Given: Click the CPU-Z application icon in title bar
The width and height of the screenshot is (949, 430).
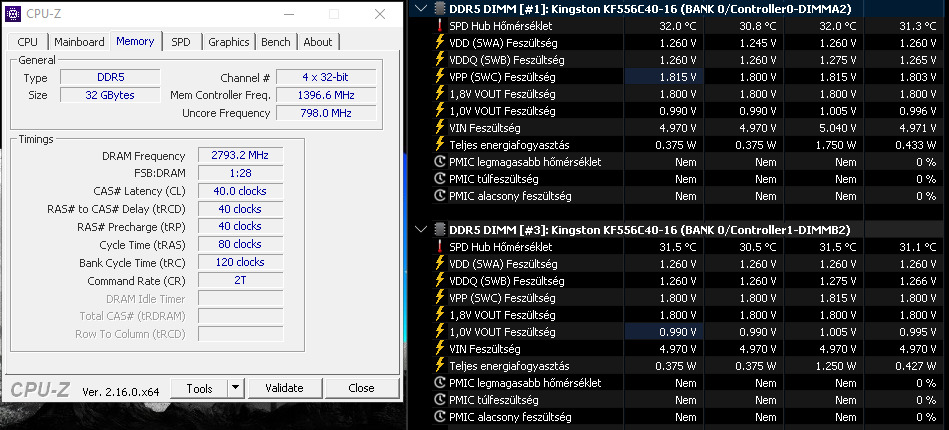Looking at the screenshot, I should [x=12, y=13].
